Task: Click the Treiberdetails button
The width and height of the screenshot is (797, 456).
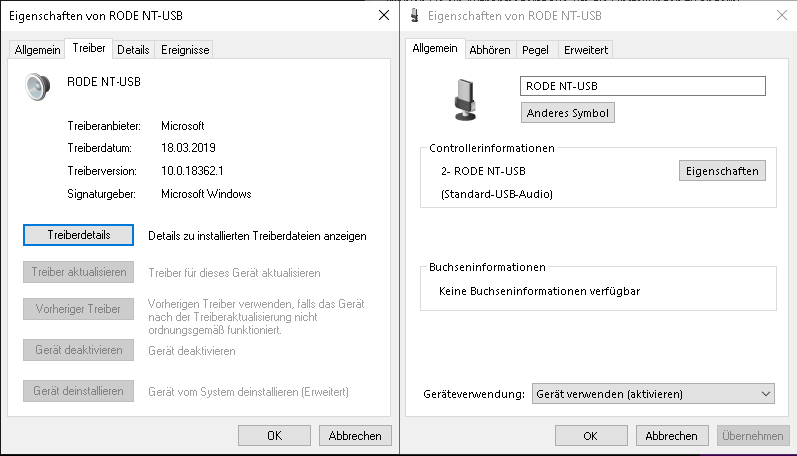Action: pos(78,235)
